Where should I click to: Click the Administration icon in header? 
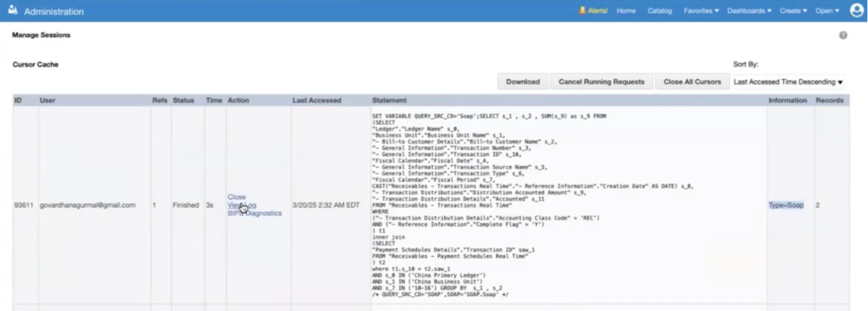[x=14, y=11]
